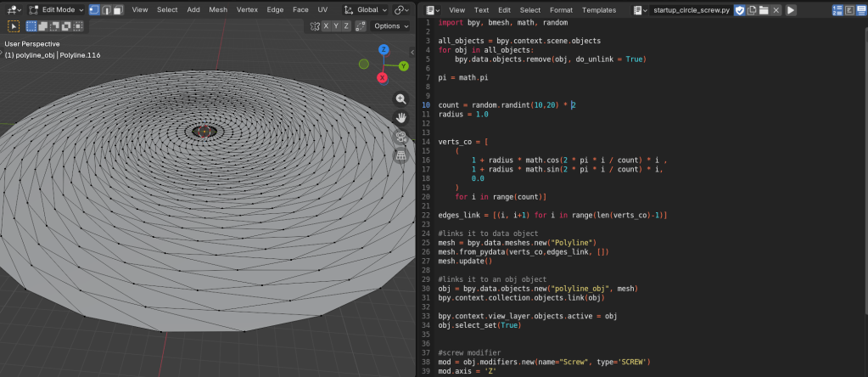This screenshot has height=377, width=868.
Task: Switch to vertex select mode
Action: click(x=94, y=9)
